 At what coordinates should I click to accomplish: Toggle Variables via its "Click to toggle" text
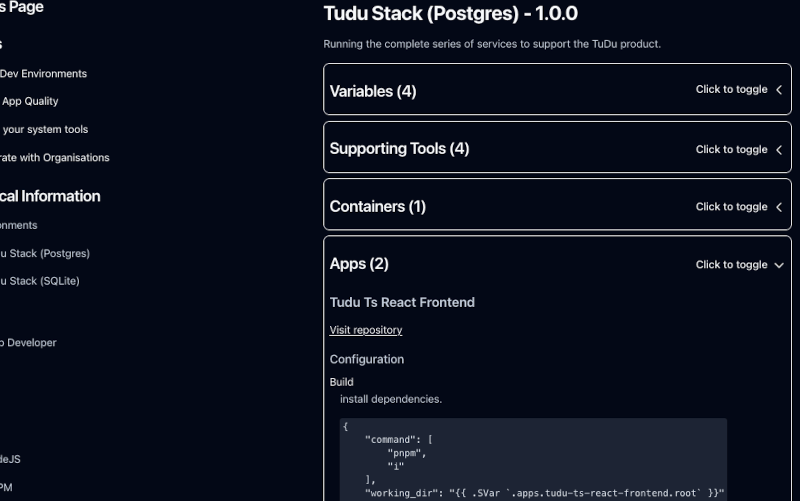731,90
